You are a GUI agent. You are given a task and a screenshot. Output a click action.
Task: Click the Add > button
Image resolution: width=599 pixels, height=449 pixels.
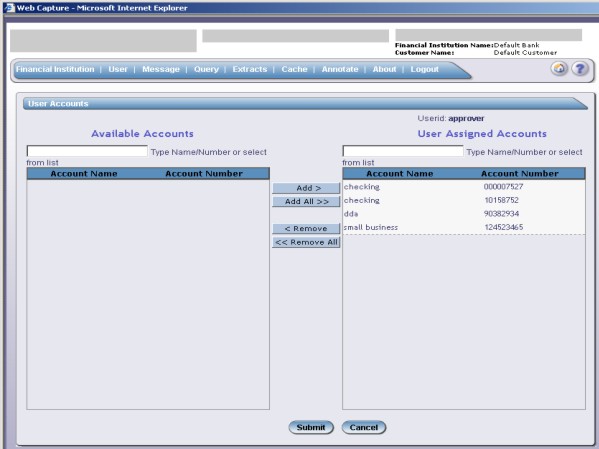click(x=306, y=188)
